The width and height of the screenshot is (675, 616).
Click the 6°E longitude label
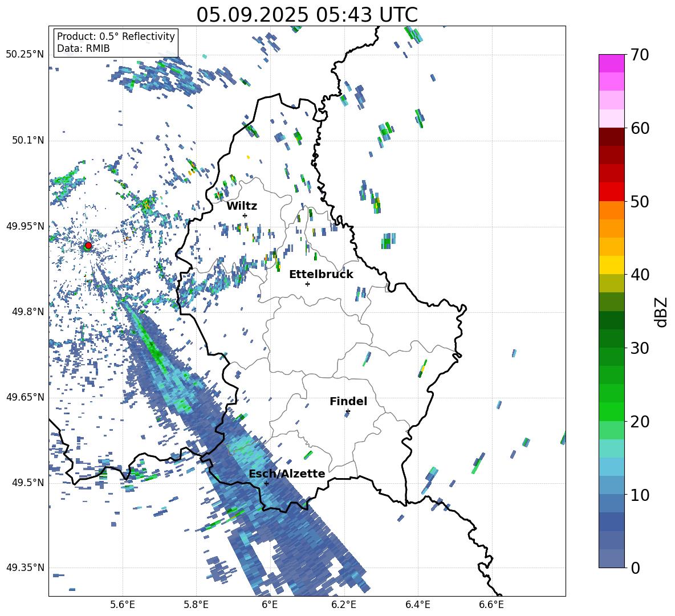pos(270,605)
